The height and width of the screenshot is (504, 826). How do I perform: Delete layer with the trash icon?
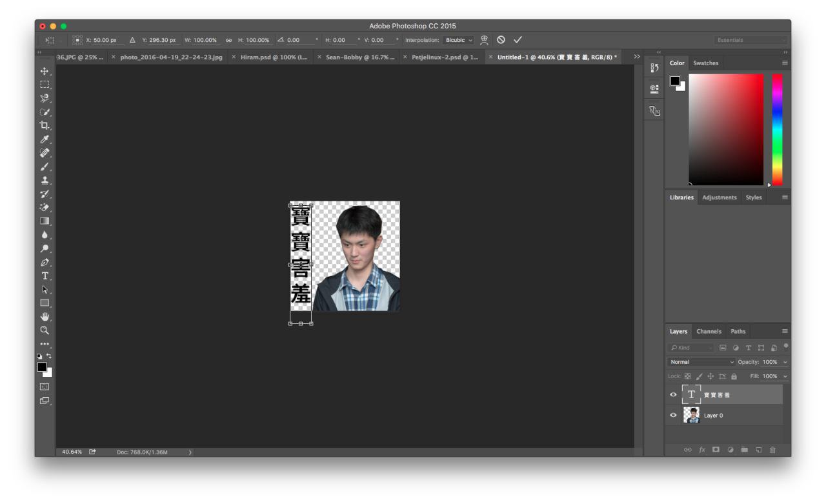pyautogui.click(x=773, y=450)
